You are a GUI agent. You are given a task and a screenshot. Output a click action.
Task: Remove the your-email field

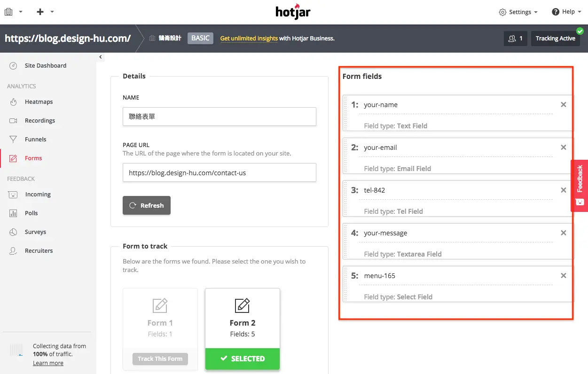point(564,148)
